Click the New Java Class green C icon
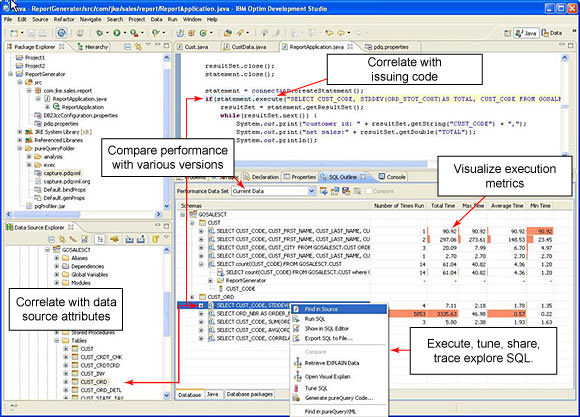This screenshot has width=580, height=417. tap(203, 33)
